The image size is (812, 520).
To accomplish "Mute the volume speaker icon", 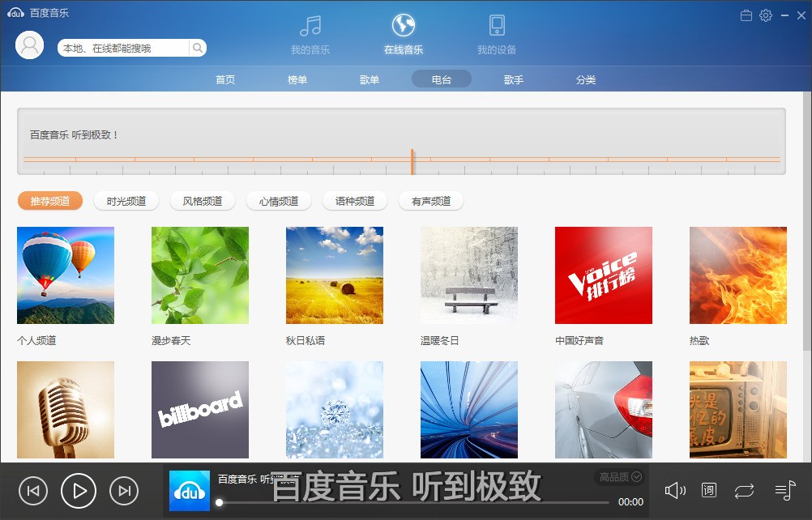I will (675, 490).
